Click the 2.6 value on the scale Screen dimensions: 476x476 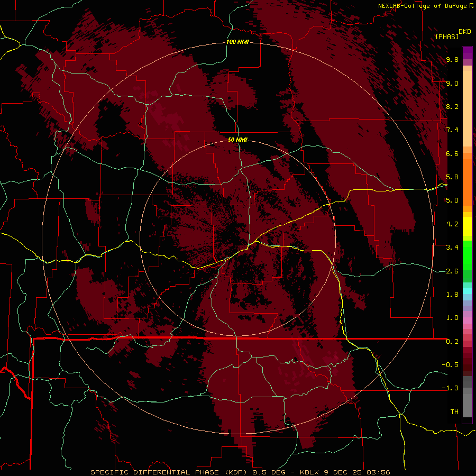(x=452, y=271)
